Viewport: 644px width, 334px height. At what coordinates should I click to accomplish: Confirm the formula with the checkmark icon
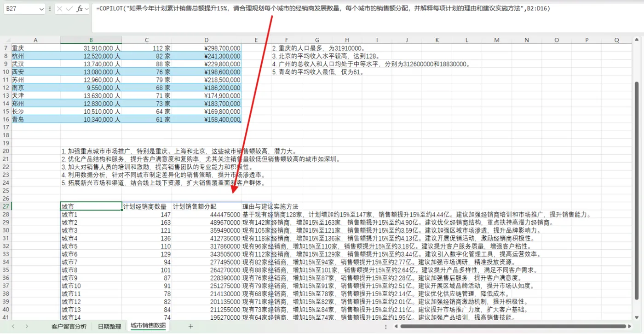pyautogui.click(x=69, y=9)
